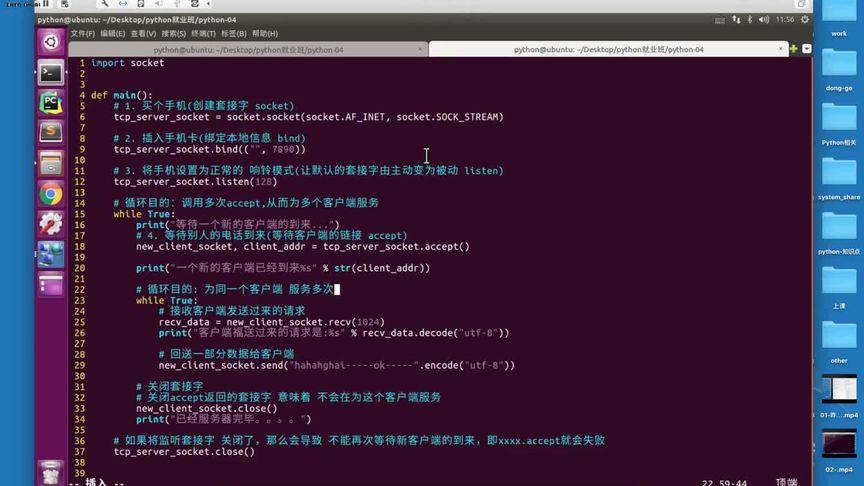Open the Trash icon in the launcher
Viewport: 864px width, 486px height.
(51, 472)
